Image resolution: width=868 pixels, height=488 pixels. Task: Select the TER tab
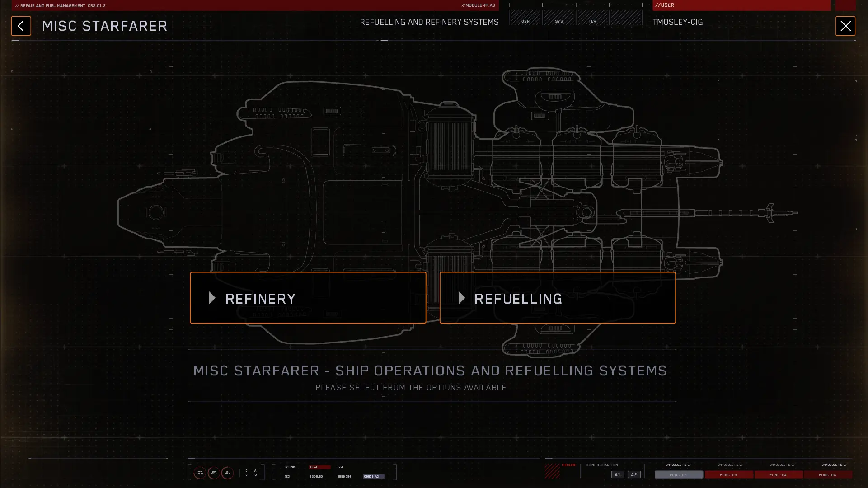[x=592, y=19]
